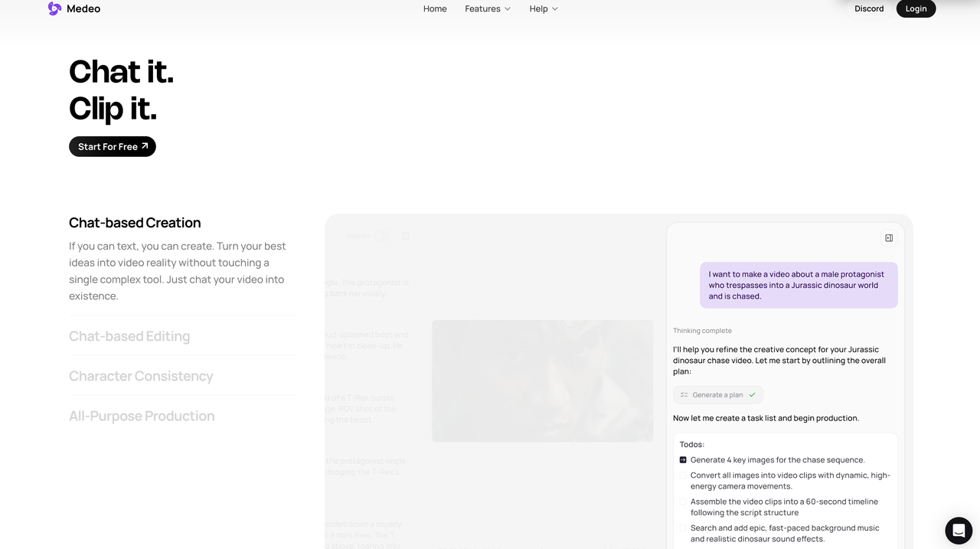This screenshot has height=549, width=980.
Task: Expand the Features dropdown menu
Action: click(488, 8)
